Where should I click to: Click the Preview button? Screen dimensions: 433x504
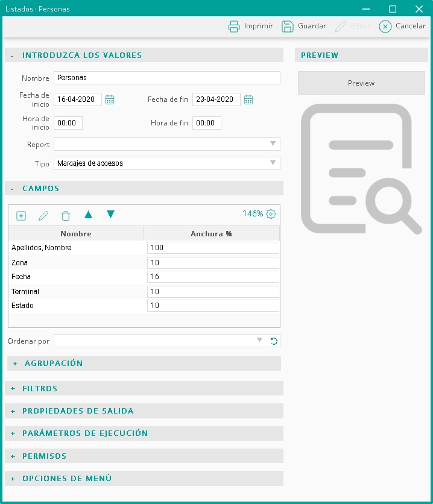click(361, 83)
